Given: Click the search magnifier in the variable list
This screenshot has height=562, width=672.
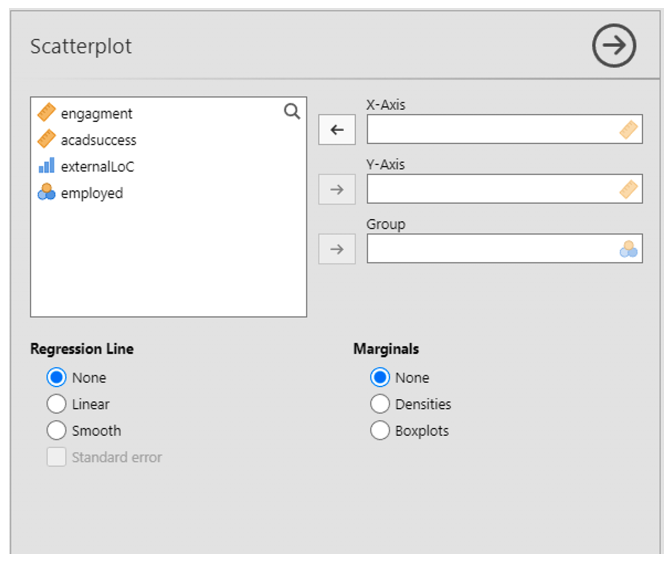Looking at the screenshot, I should point(292,112).
